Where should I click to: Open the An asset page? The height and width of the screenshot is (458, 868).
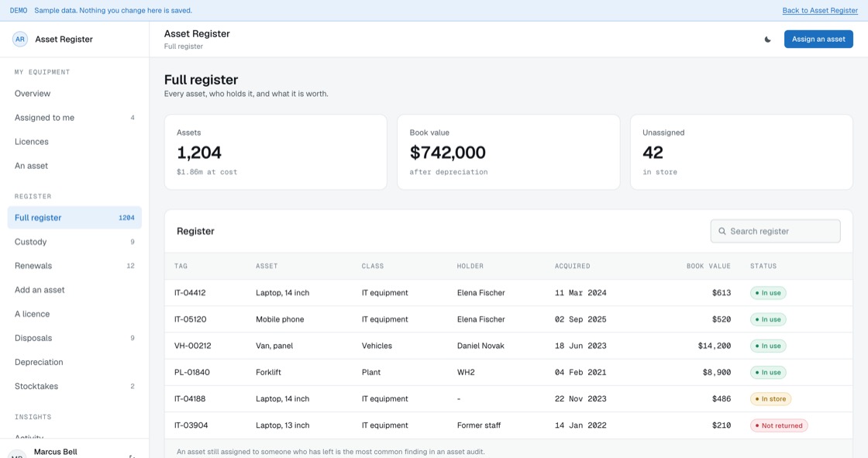74,166
